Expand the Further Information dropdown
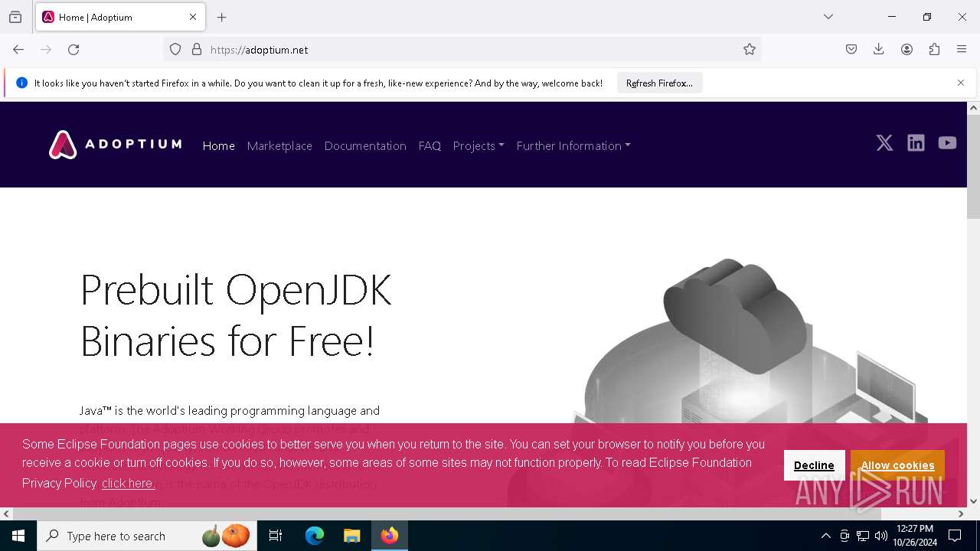The height and width of the screenshot is (551, 980). coord(573,145)
